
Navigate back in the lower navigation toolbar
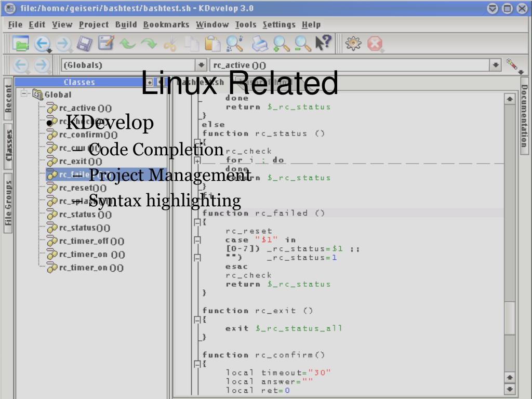[x=21, y=65]
